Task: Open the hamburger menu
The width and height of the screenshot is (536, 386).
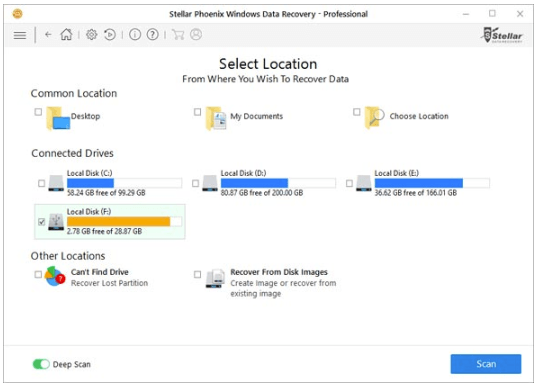Action: click(x=20, y=35)
